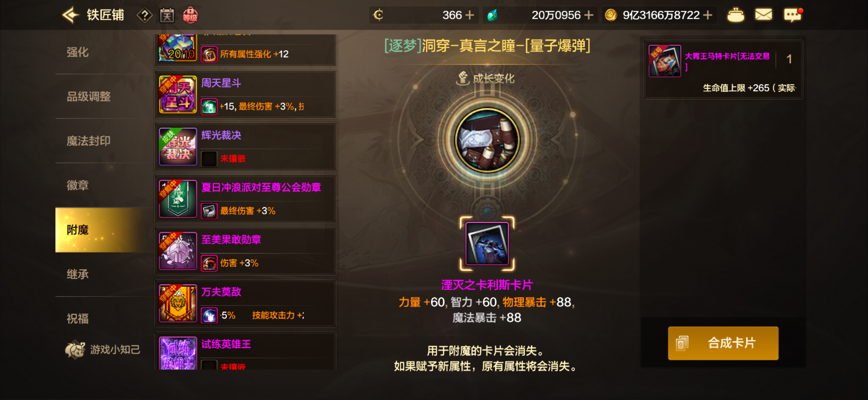Select the 湮灭之卡利斯 card slot icon
868x400 pixels.
tap(487, 243)
